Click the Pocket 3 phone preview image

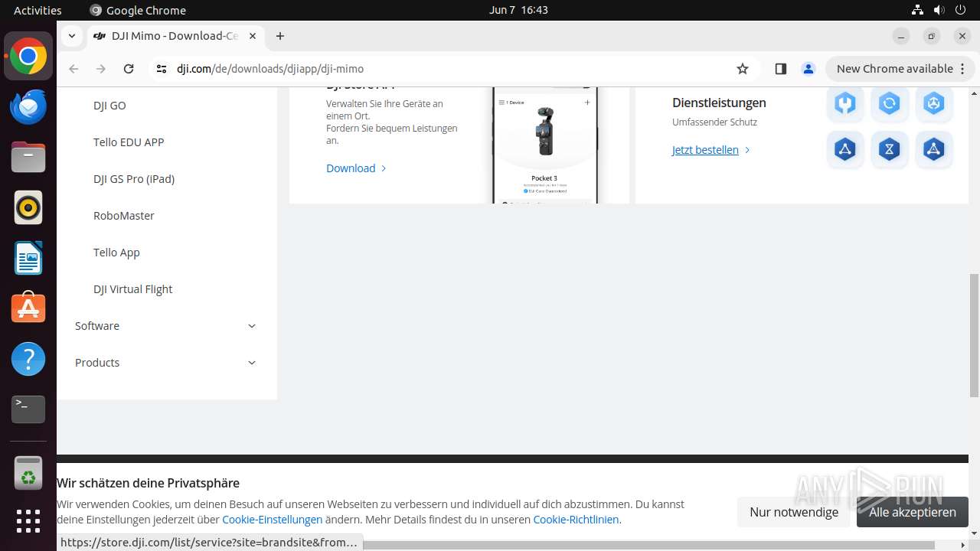[544, 145]
